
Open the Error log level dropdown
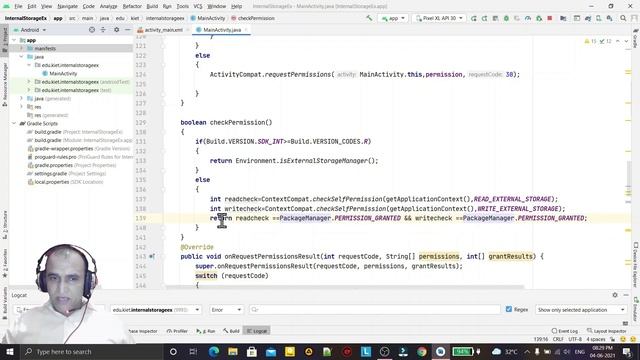(x=226, y=310)
